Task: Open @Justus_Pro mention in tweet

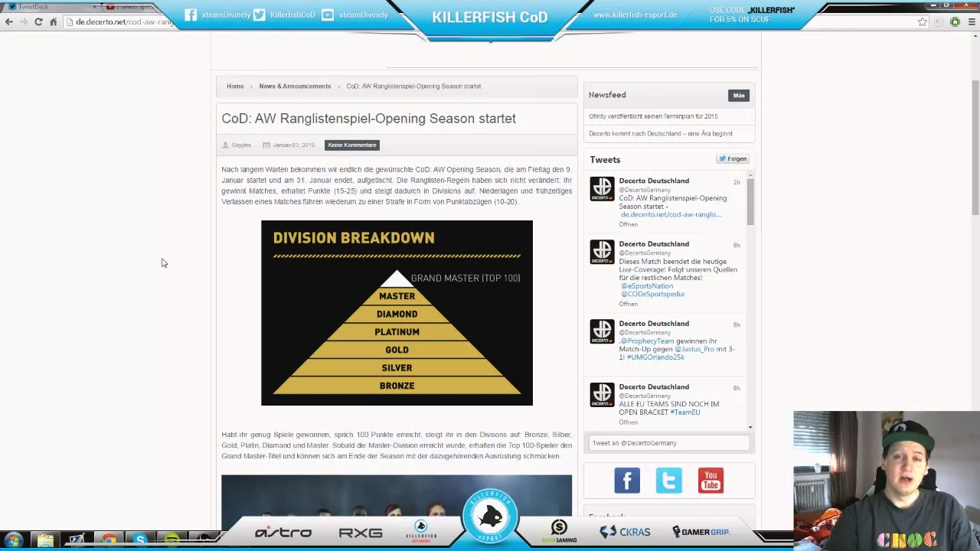Action: pos(694,349)
